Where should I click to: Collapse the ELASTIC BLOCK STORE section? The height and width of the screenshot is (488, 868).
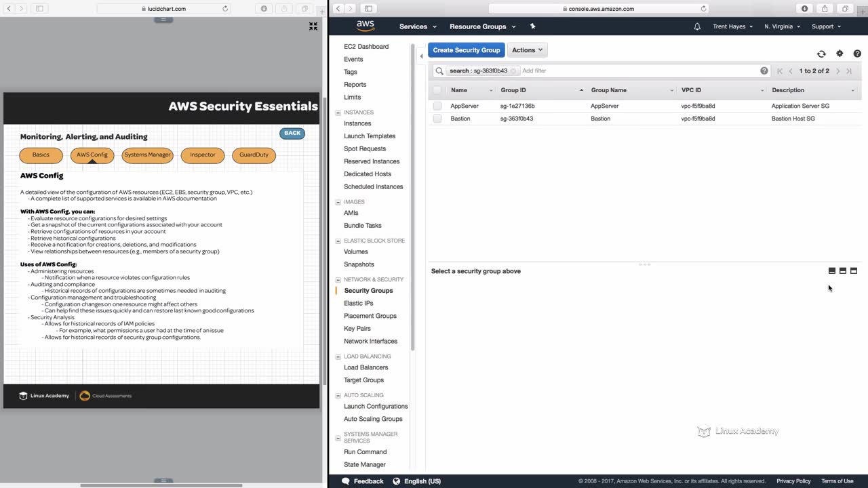click(338, 241)
